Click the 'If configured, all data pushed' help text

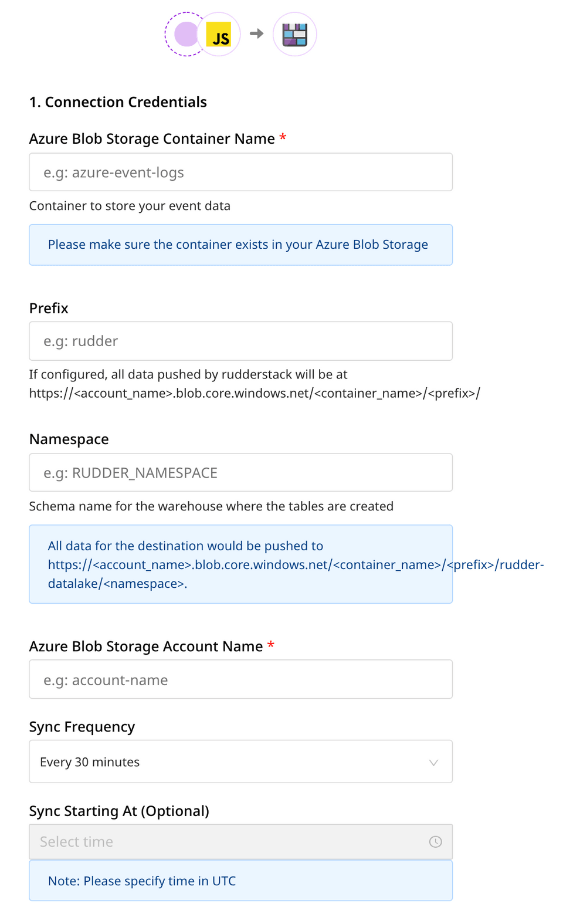coord(255,384)
